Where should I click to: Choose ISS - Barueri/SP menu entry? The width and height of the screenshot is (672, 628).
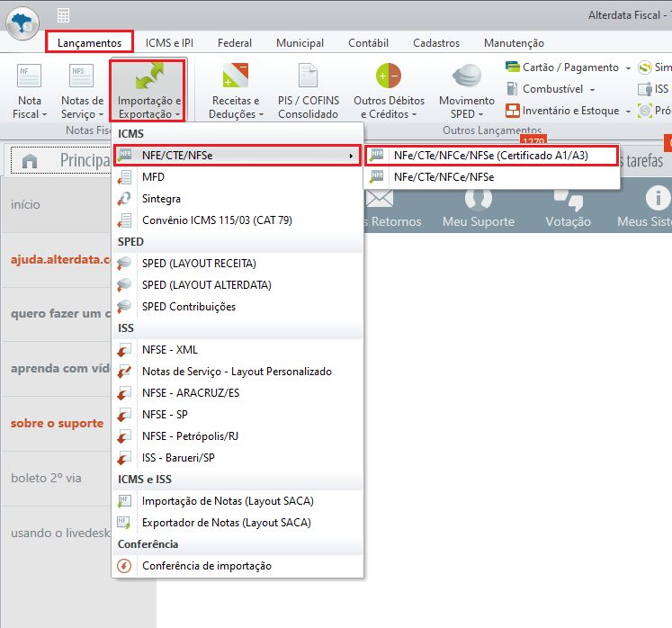[237, 458]
